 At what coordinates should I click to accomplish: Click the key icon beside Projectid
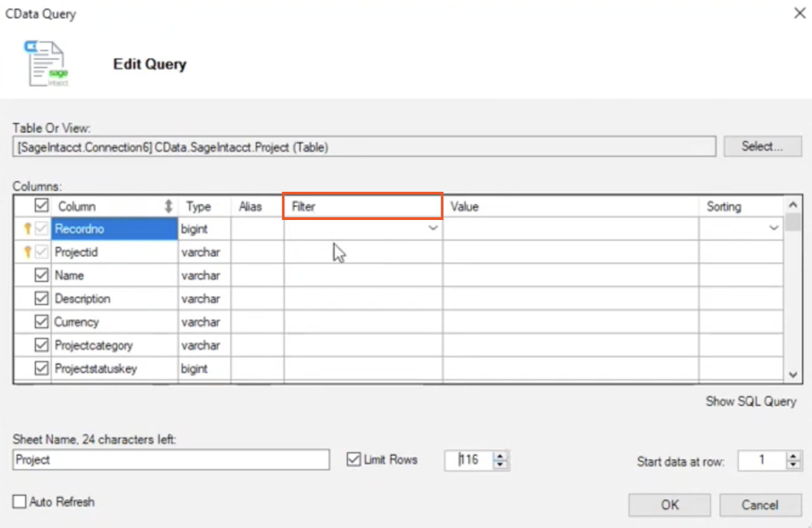pos(27,252)
